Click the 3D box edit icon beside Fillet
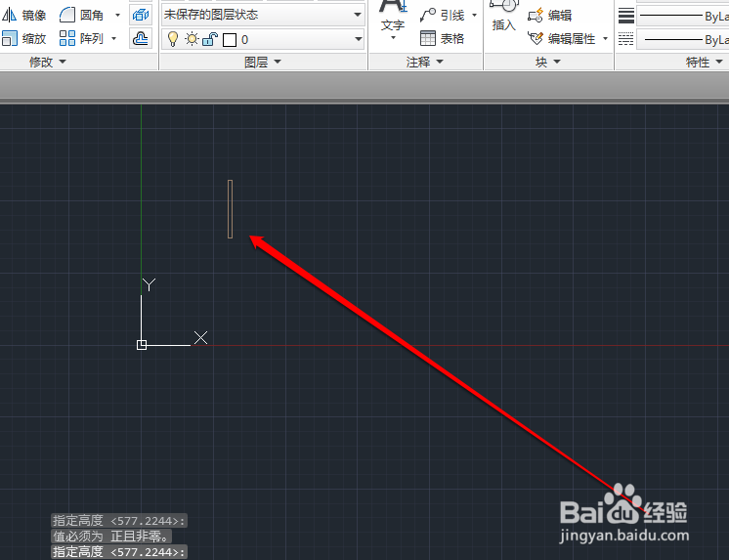This screenshot has height=560, width=729. 141,16
